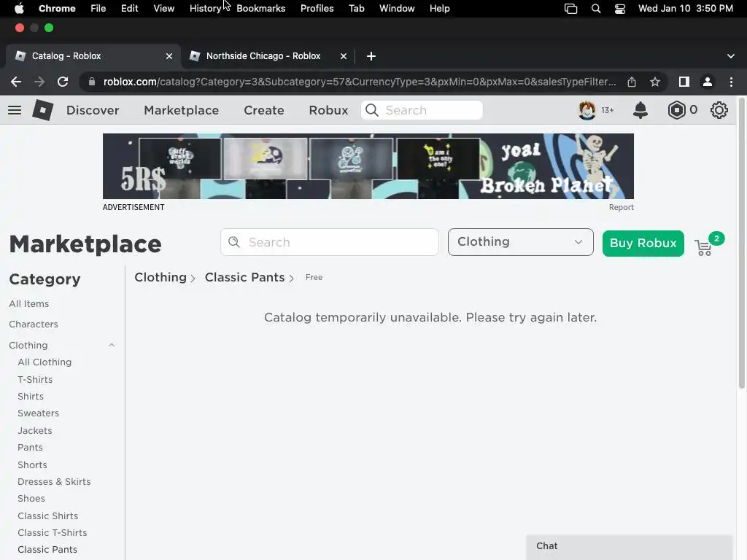This screenshot has height=560, width=747.
Task: Open the Chrome File menu
Action: pyautogui.click(x=98, y=9)
